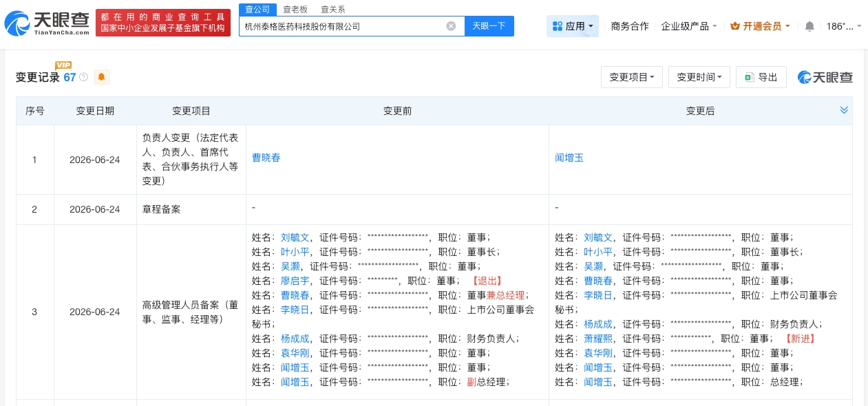This screenshot has height=406, width=868.
Task: Click the 章程备案 cell in row 2
Action: [191, 209]
